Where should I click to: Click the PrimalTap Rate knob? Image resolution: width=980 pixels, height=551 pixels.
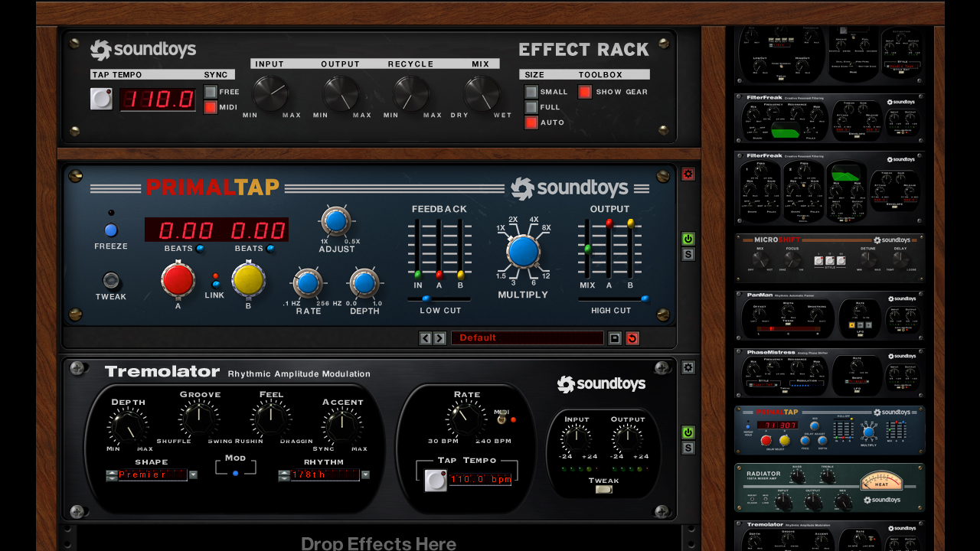pos(307,283)
